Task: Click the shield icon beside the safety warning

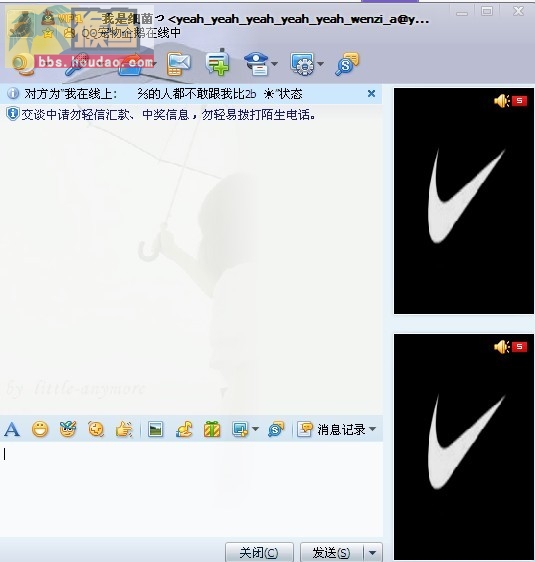Action: point(12,114)
